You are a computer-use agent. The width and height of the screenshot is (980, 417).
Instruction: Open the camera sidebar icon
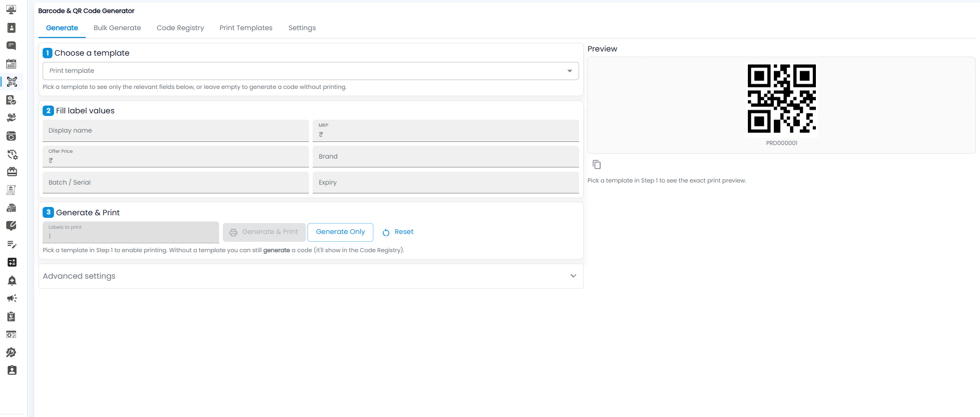(11, 136)
